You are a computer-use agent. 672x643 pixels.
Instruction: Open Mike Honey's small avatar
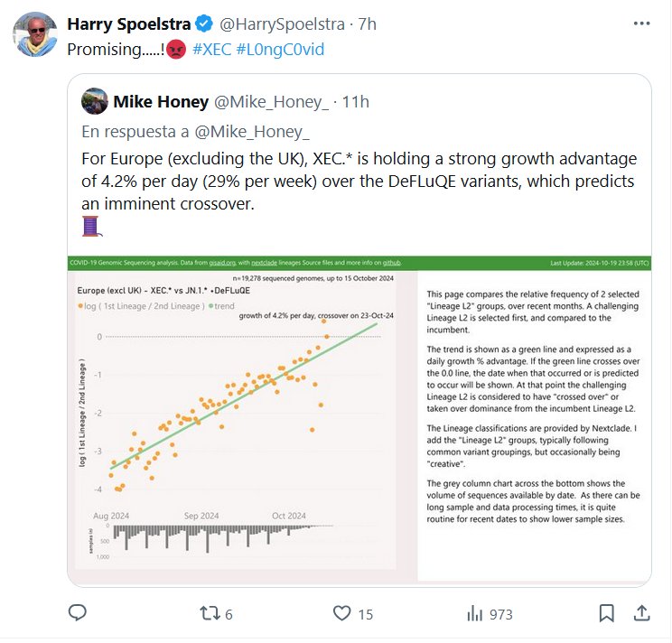click(94, 101)
